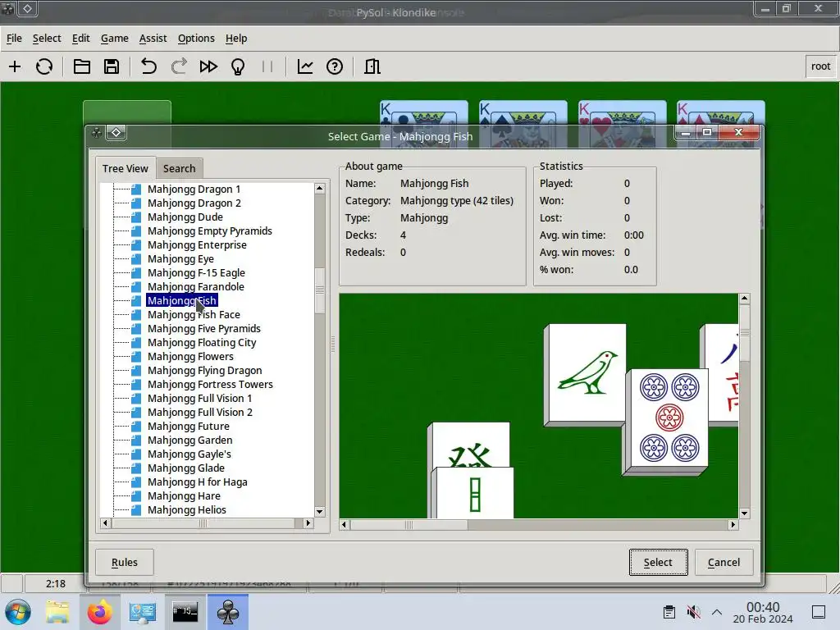Click game tree scrollbar up arrow
840x630 pixels.
point(320,188)
